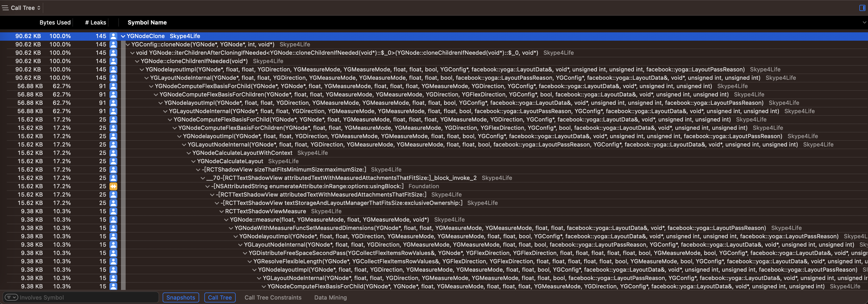Click the Call Tree button in the bottom bar
This screenshot has height=304, width=868.
point(220,297)
